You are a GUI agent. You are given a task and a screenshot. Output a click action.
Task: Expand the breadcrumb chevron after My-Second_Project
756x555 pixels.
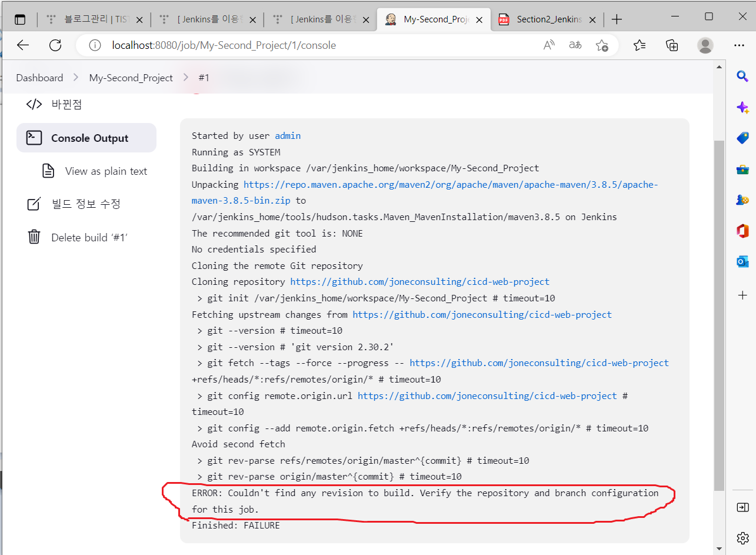(186, 78)
